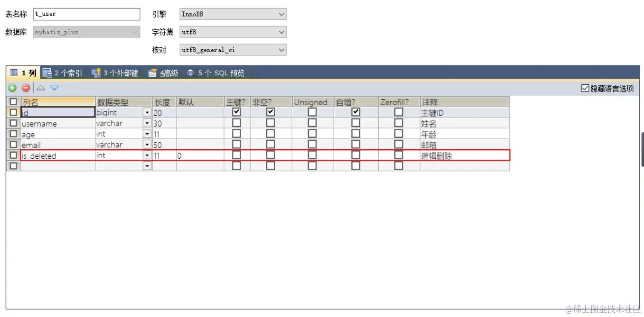Screen dimensions: 644x317
Task: Open data type dropdown for is_deleted row
Action: (147, 155)
